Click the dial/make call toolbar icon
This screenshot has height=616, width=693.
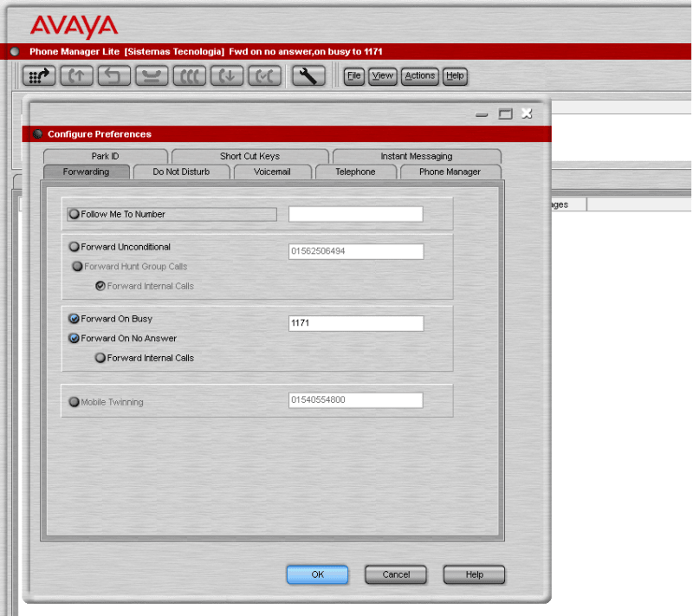[39, 75]
